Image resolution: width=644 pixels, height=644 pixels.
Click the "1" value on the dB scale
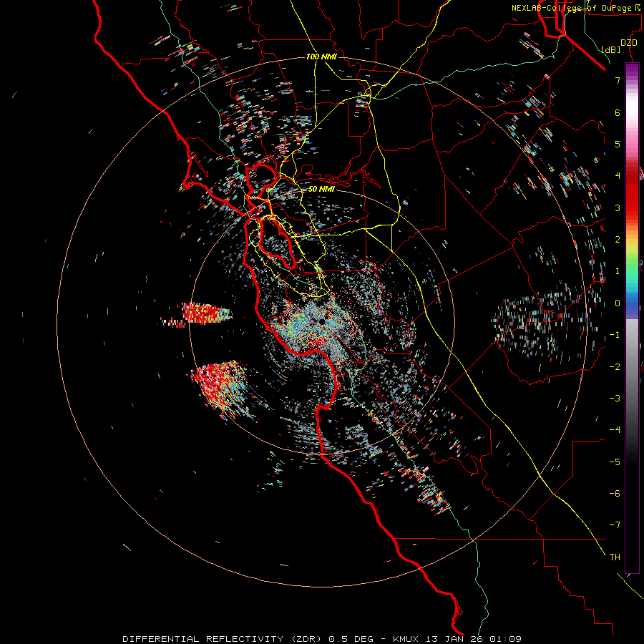[618, 271]
